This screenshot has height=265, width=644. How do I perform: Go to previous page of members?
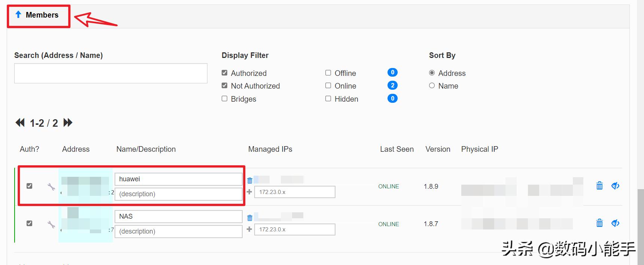click(20, 123)
